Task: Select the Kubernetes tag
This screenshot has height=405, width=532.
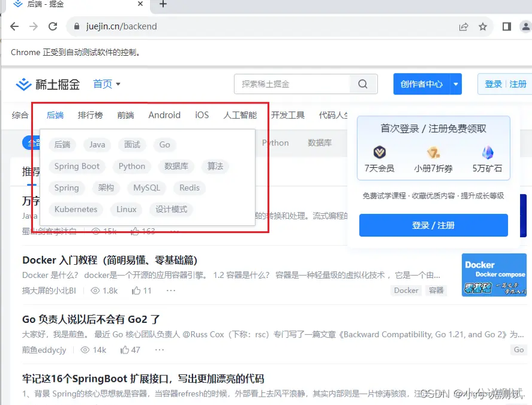Action: coord(76,210)
